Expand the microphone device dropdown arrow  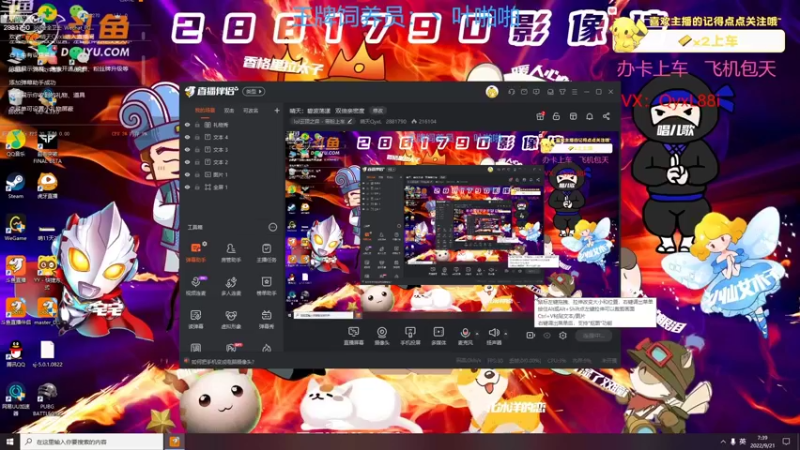[477, 334]
